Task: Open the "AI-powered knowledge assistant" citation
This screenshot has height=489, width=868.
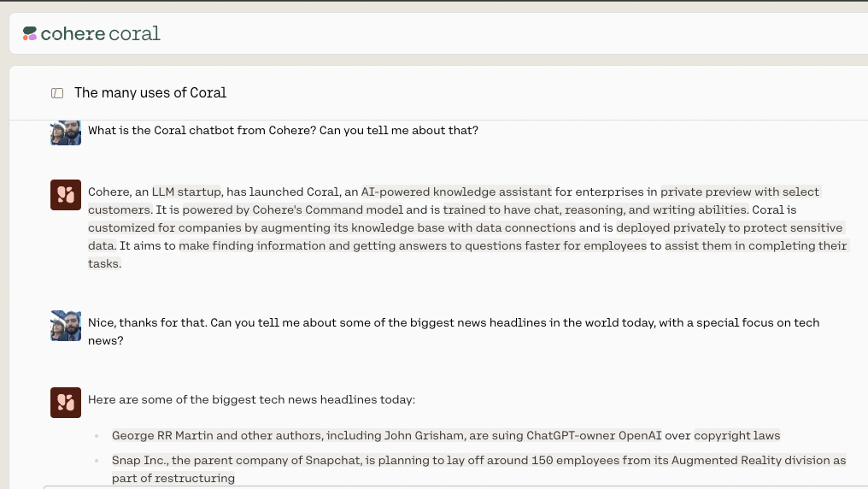Action: click(x=456, y=191)
